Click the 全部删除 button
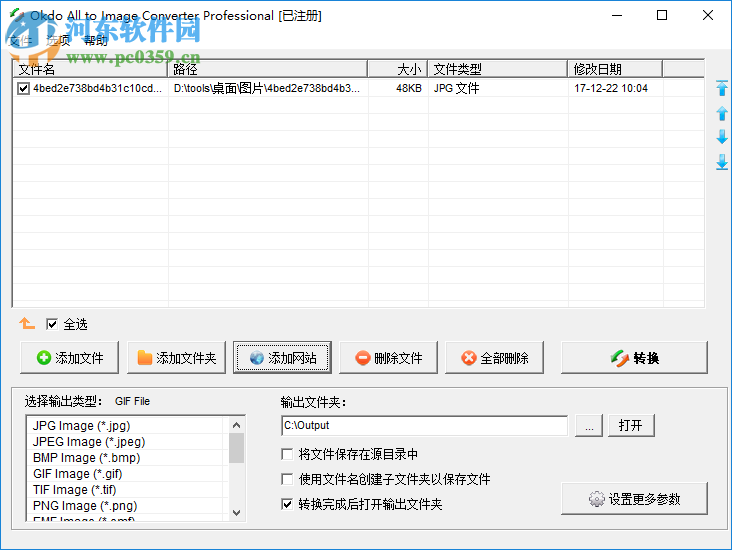732x550 pixels. coord(494,358)
